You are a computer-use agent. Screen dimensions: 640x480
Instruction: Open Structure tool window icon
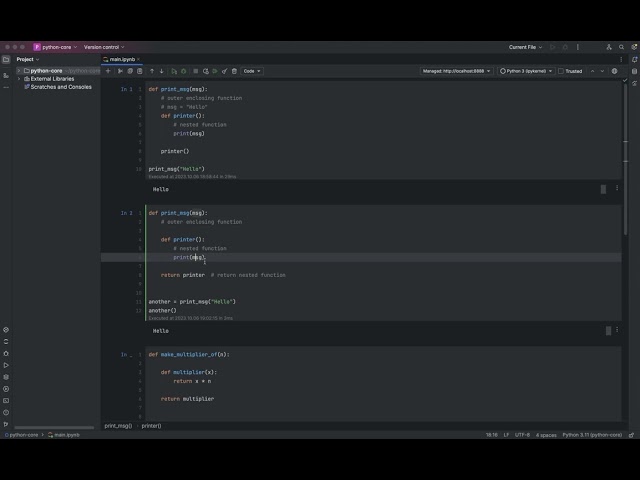coord(6,76)
